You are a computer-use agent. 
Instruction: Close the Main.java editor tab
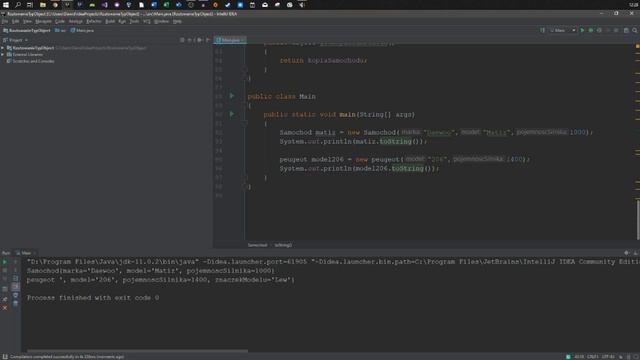click(243, 40)
